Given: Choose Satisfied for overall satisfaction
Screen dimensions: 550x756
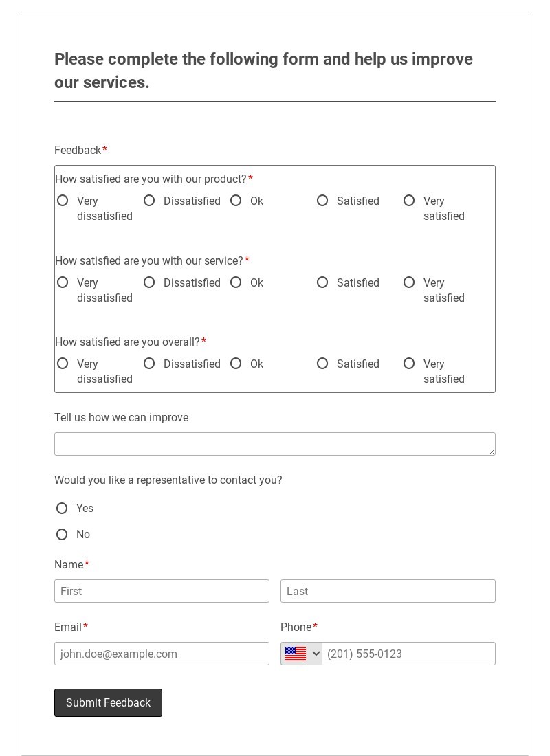Looking at the screenshot, I should click(322, 364).
